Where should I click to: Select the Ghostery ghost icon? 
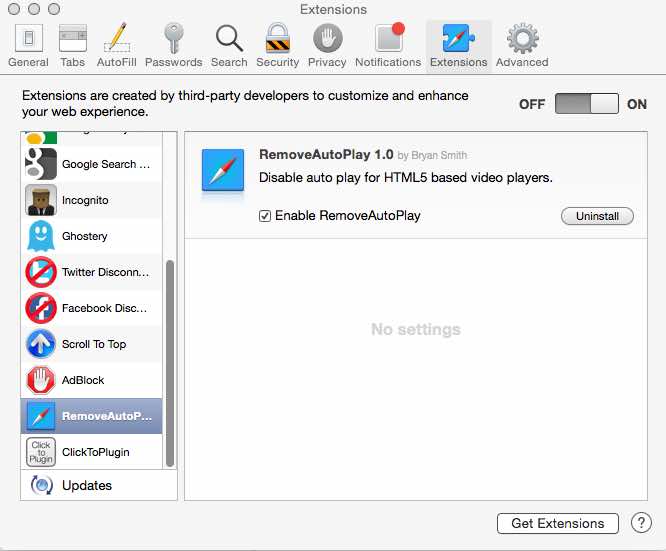click(x=41, y=236)
